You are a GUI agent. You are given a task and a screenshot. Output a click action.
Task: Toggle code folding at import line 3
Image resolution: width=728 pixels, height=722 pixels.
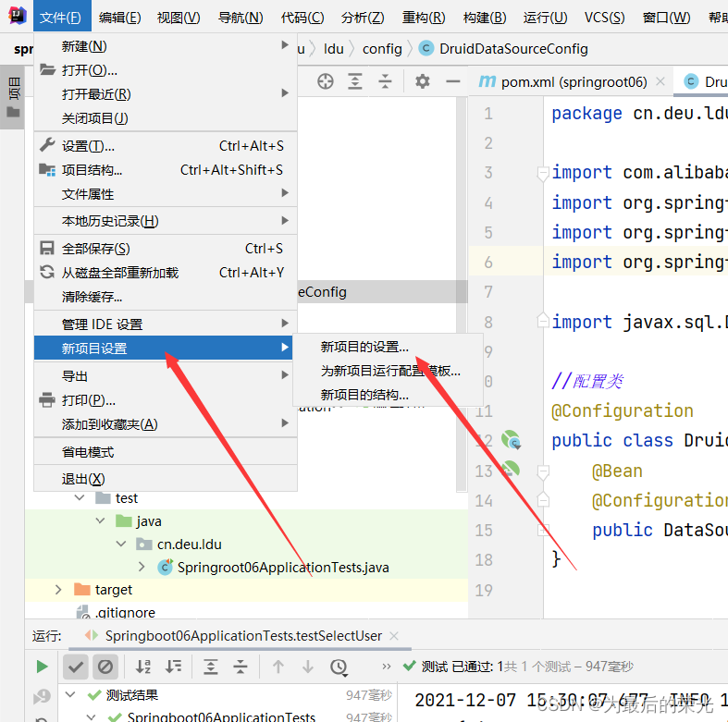click(542, 173)
